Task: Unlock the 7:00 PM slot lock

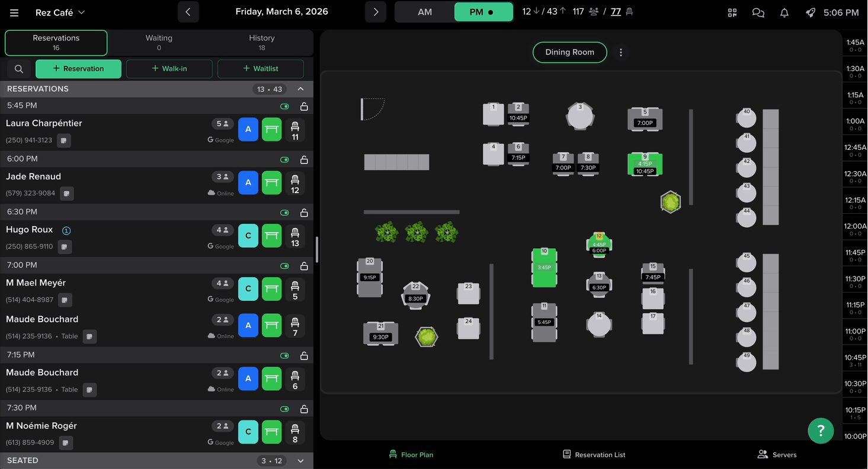Action: [304, 266]
